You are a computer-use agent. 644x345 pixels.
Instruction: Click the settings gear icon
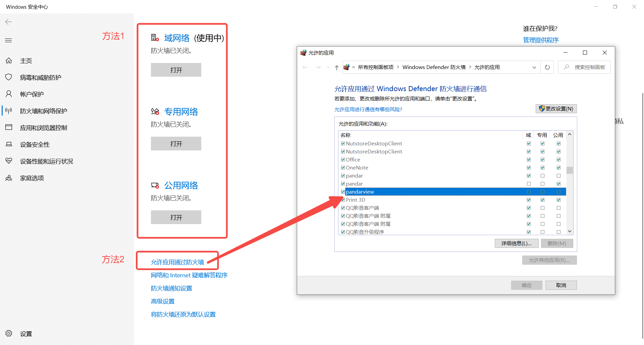(x=9, y=333)
